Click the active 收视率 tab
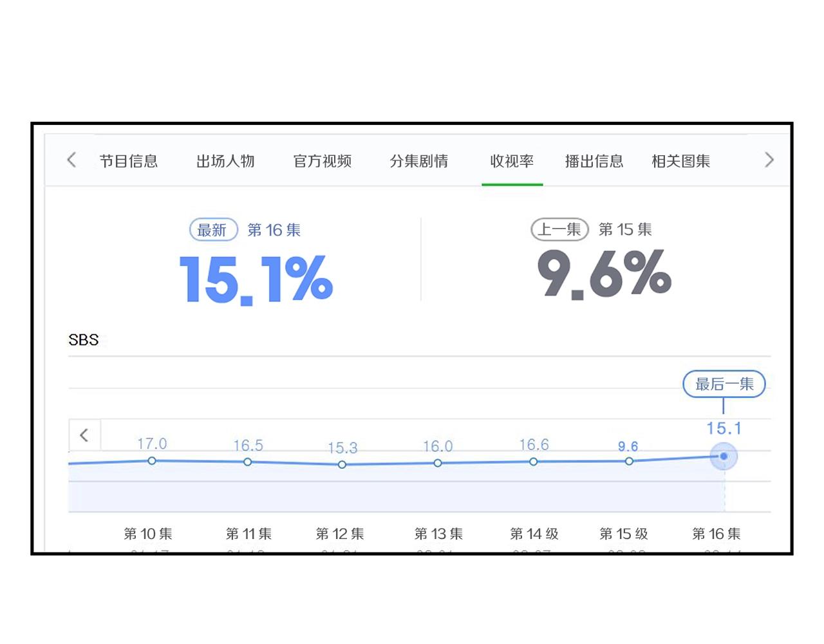Viewport: 824px width, 644px height. 512,161
